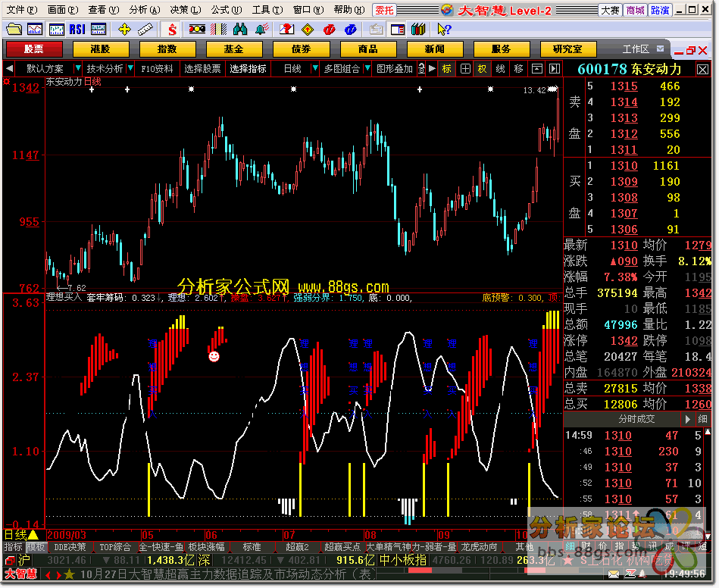This screenshot has height=588, width=719.
Task: Click the 选择指标 button
Action: coord(248,69)
